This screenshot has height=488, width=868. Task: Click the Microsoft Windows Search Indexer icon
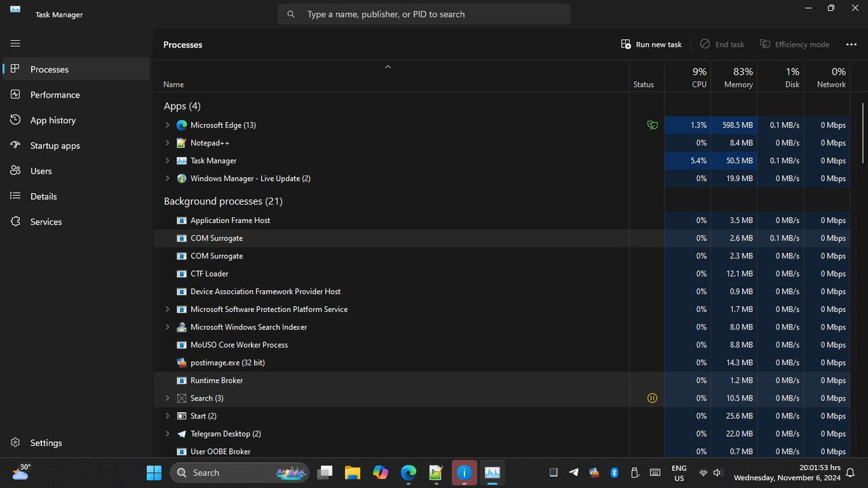pyautogui.click(x=181, y=327)
